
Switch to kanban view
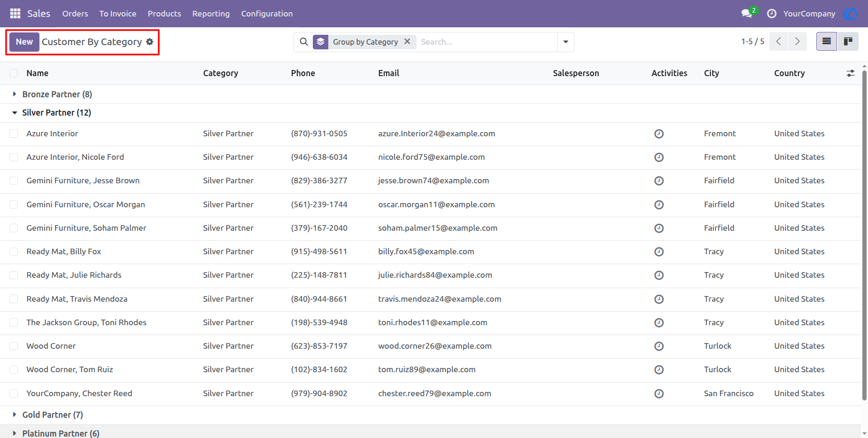point(848,41)
